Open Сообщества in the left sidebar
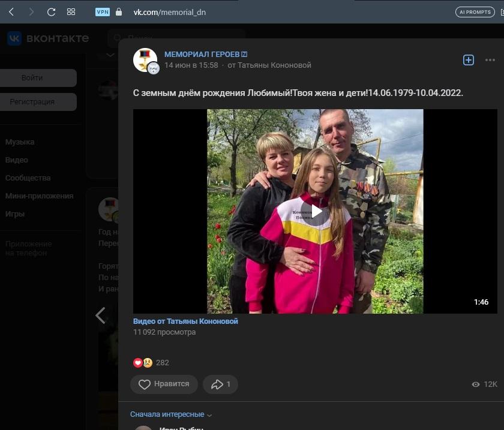This screenshot has height=430, width=504. pos(28,178)
